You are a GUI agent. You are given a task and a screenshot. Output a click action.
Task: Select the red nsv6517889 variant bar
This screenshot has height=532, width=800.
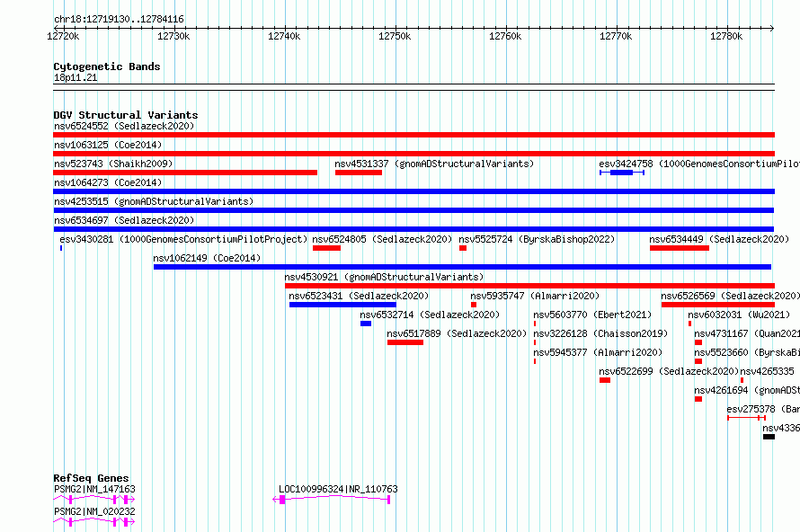(405, 342)
